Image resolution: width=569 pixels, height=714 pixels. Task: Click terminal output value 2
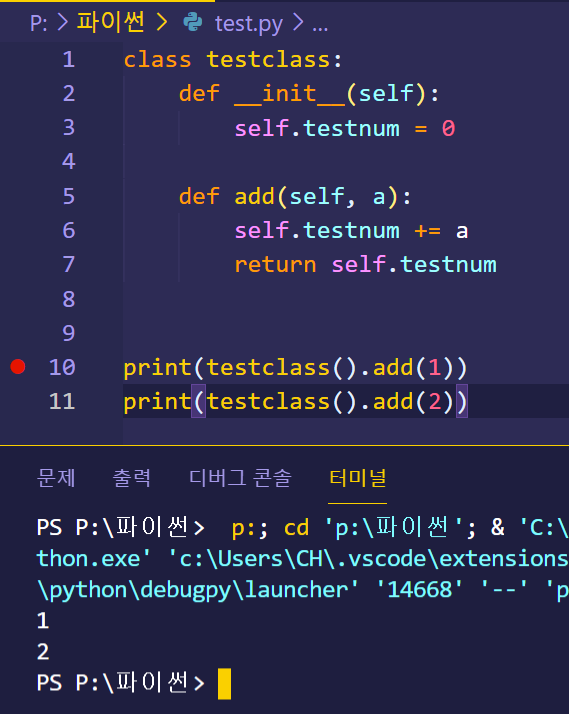[43, 652]
